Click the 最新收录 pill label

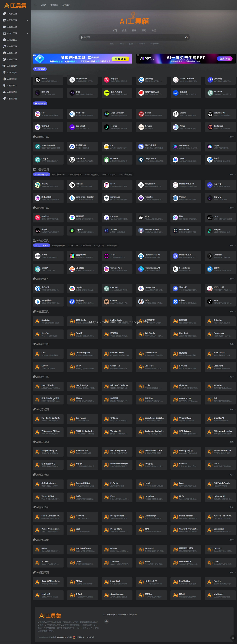[40, 103]
